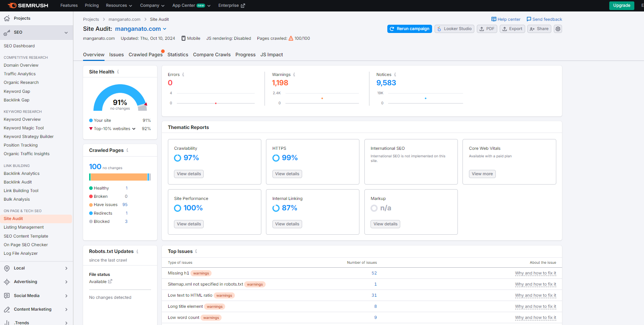Click the Looker Studio button

[x=454, y=29]
